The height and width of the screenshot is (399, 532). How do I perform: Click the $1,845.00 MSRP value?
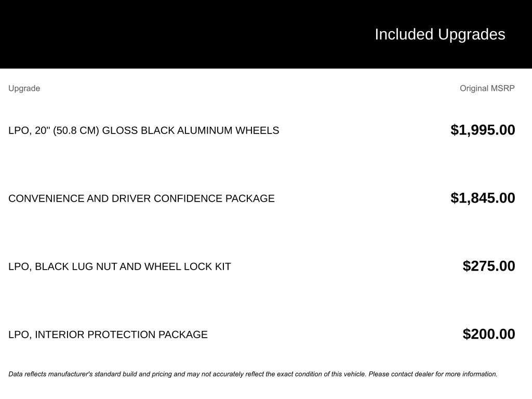click(483, 198)
